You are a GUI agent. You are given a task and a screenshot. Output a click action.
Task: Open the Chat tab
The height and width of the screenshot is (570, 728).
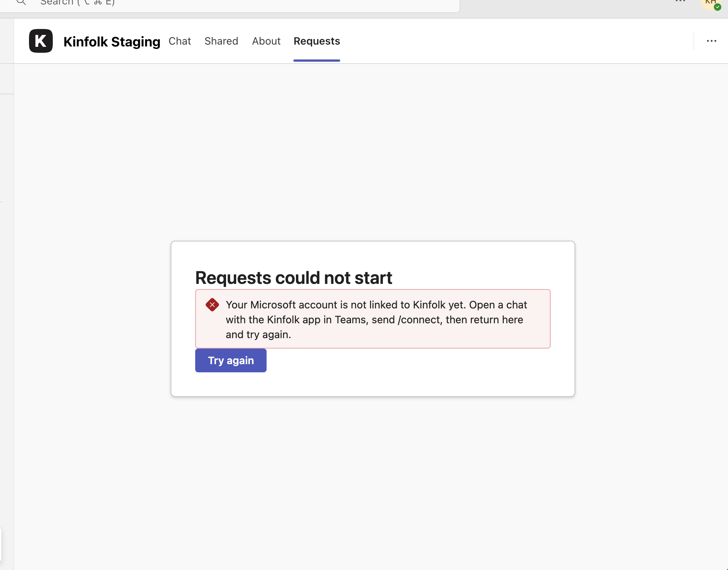click(180, 41)
